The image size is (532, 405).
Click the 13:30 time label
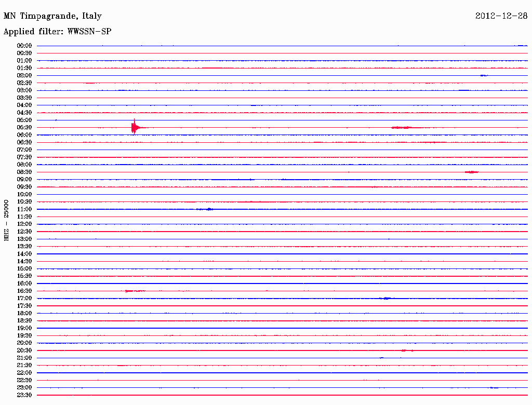coord(24,246)
